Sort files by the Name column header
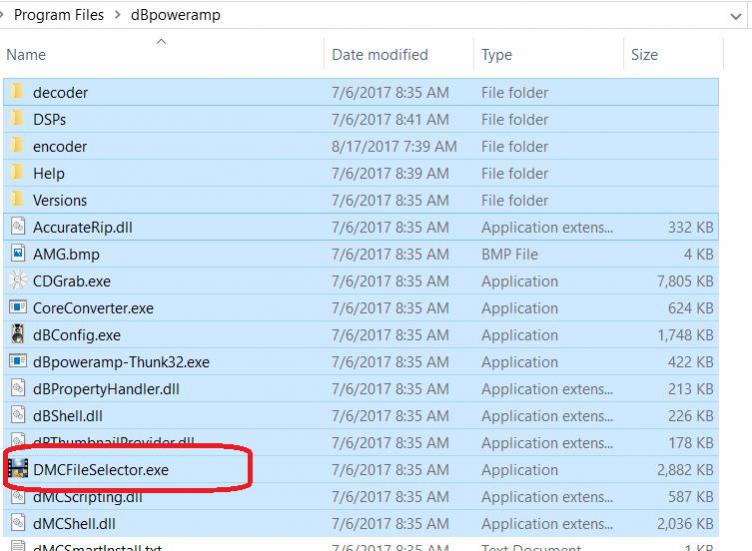This screenshot has width=752, height=551. (27, 55)
